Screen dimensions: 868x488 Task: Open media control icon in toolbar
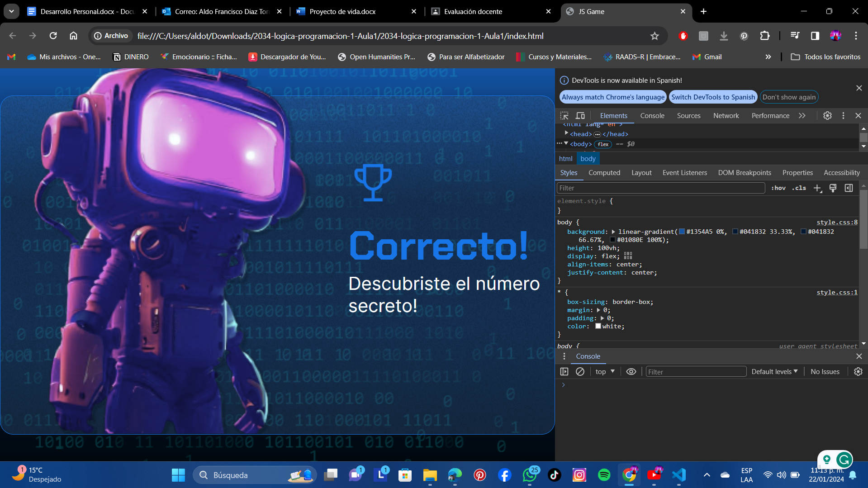tap(794, 36)
